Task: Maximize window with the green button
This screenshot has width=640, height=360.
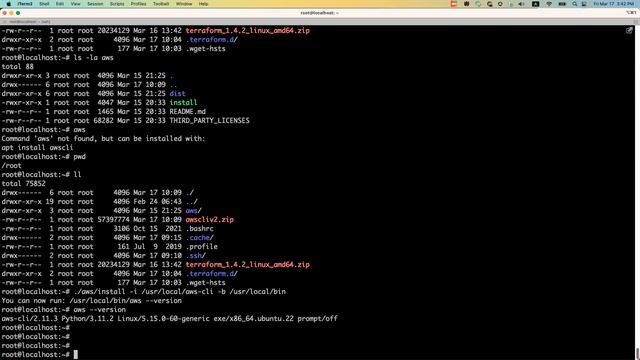Action: click(18, 13)
